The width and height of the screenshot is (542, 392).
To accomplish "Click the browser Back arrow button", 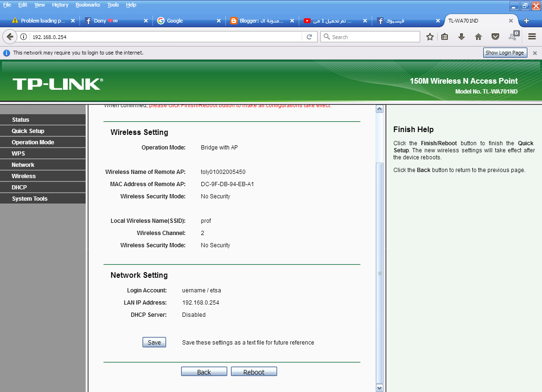I will 10,37.
